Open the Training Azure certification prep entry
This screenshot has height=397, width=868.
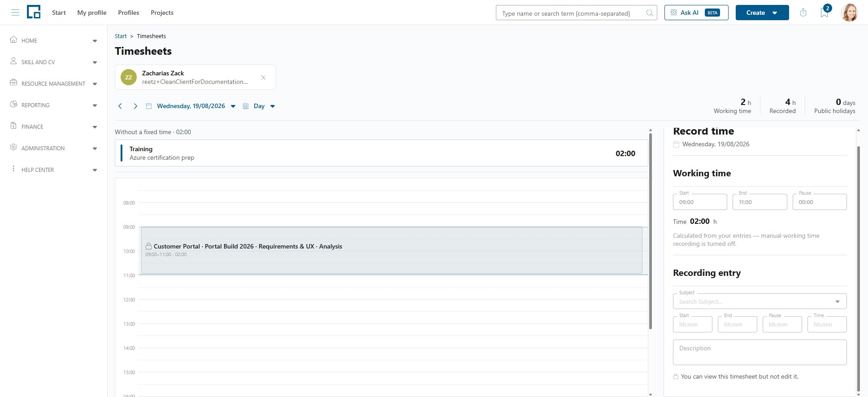point(381,153)
